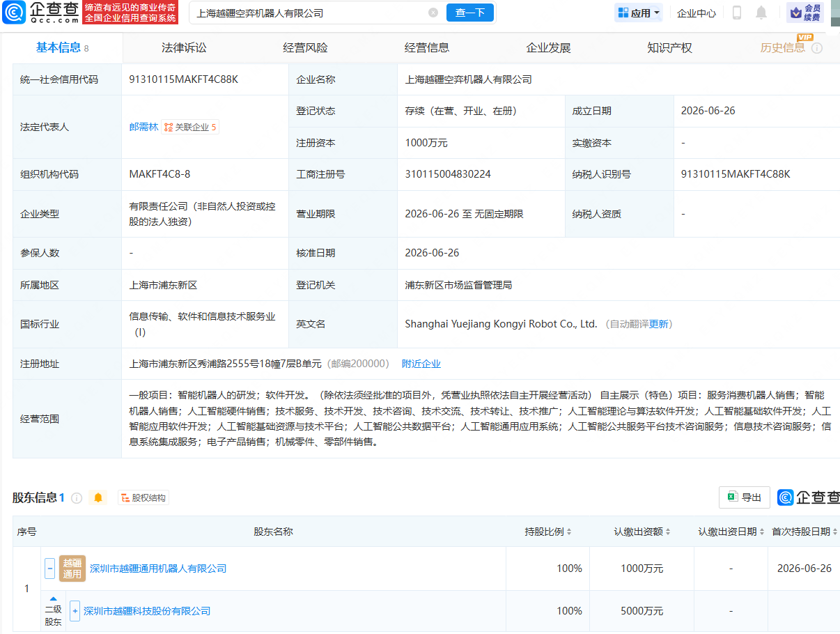Open legal representative 郎需林 link
The height and width of the screenshot is (634, 840).
[143, 127]
